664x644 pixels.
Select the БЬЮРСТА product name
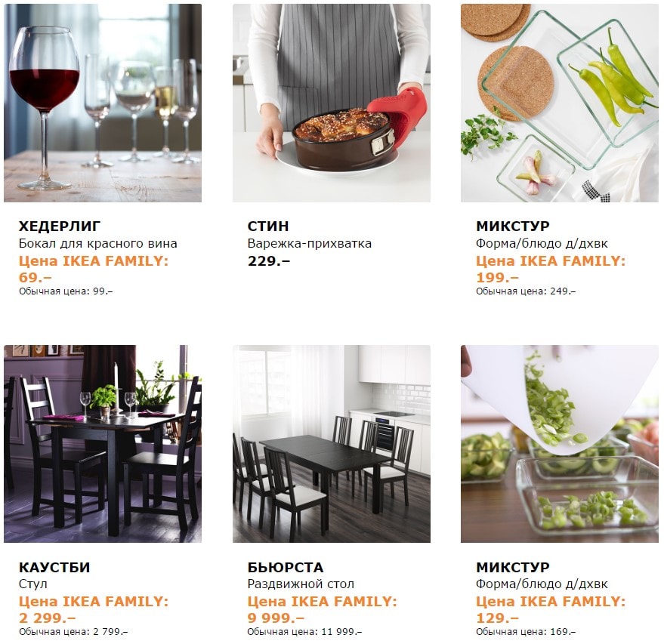(286, 568)
